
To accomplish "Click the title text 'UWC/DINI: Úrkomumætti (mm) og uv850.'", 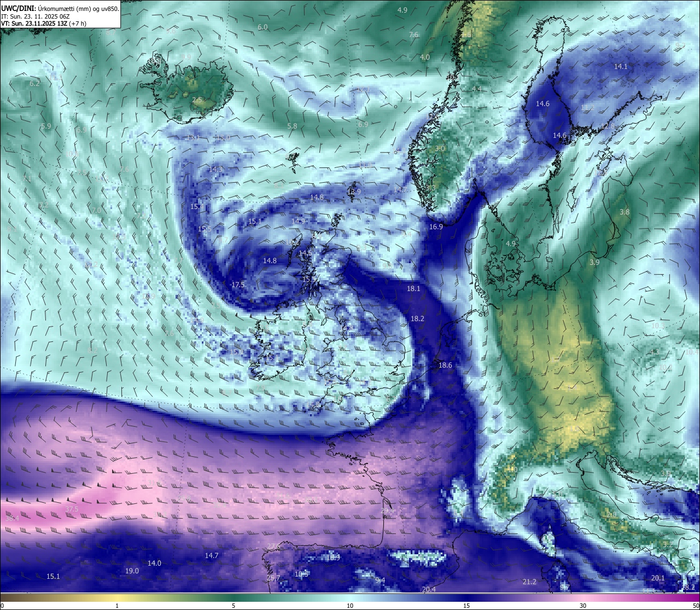I will [x=60, y=9].
